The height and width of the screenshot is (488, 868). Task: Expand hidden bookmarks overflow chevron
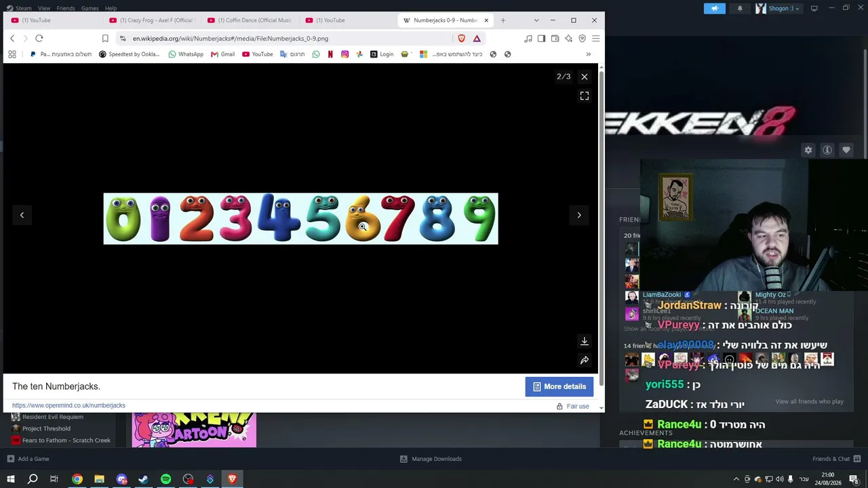click(588, 54)
